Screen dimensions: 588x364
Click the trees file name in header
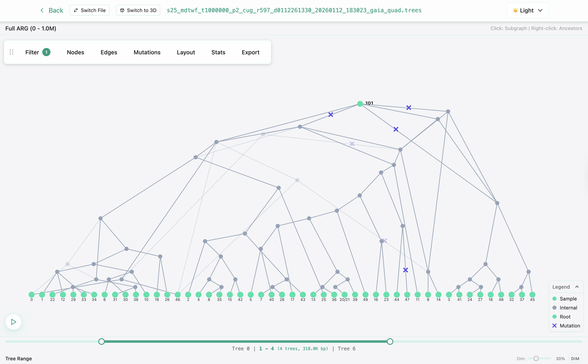click(x=294, y=10)
